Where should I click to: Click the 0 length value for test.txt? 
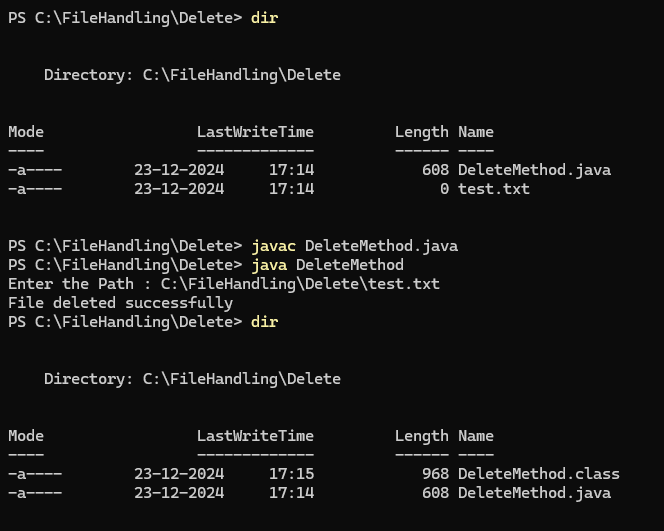click(x=444, y=189)
